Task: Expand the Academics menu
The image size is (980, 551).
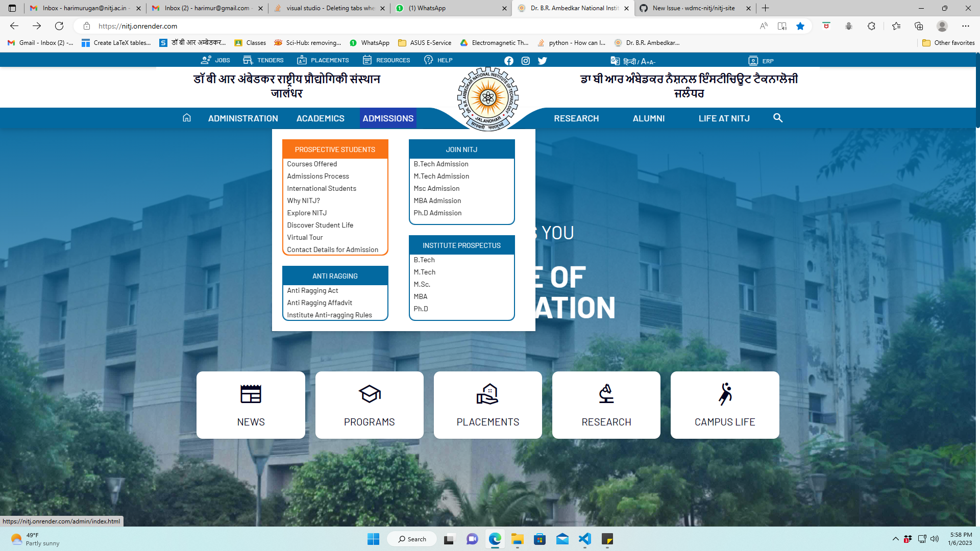Action: point(321,118)
